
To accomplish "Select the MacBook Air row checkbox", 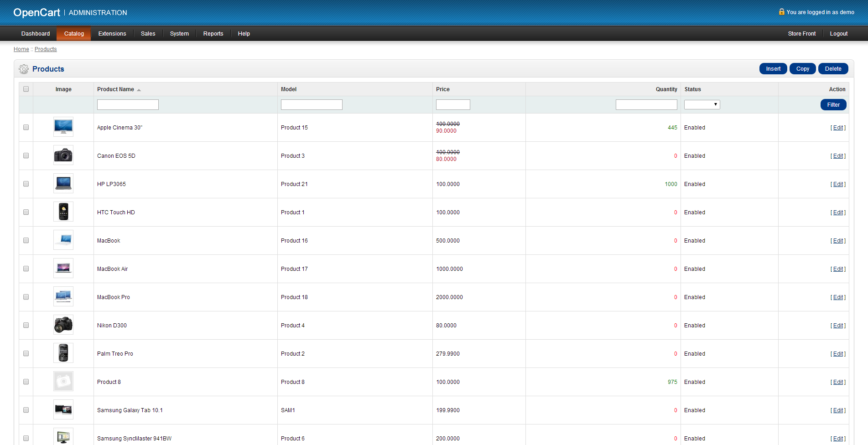I will click(26, 269).
